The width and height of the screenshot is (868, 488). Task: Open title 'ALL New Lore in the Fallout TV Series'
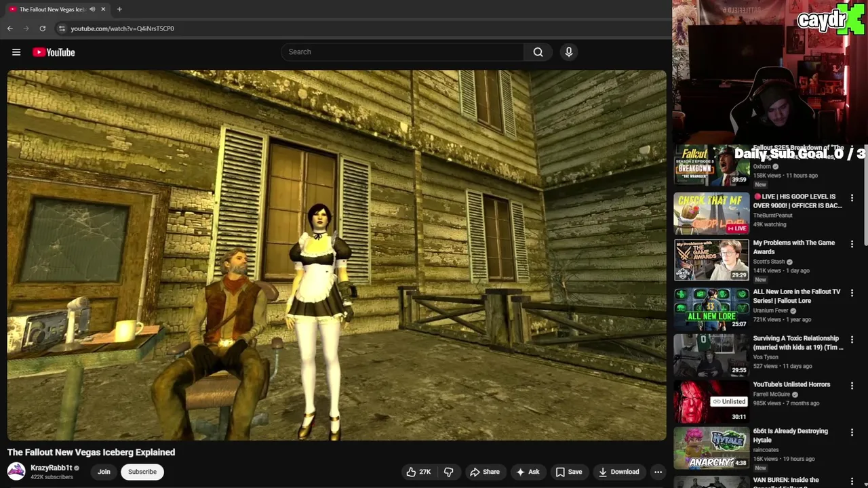[x=797, y=296]
